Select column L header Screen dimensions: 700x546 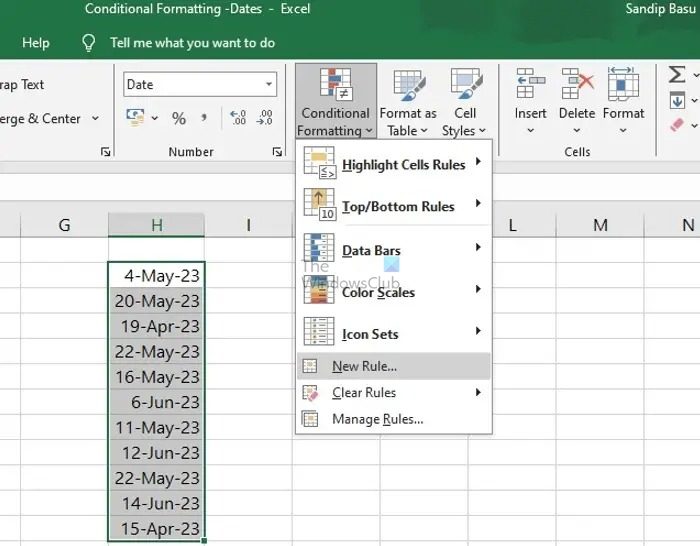512,225
